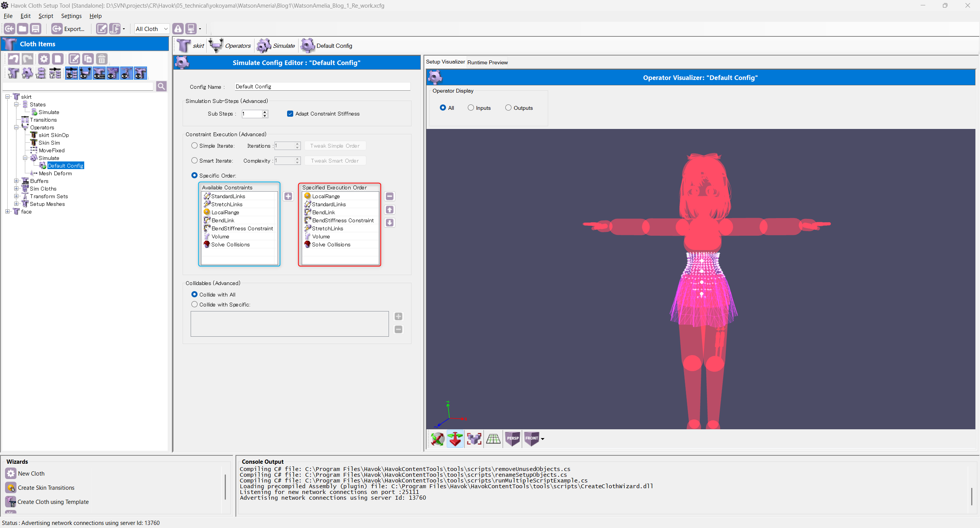Select Simple Iterate radio button
The width and height of the screenshot is (980, 528).
194,145
